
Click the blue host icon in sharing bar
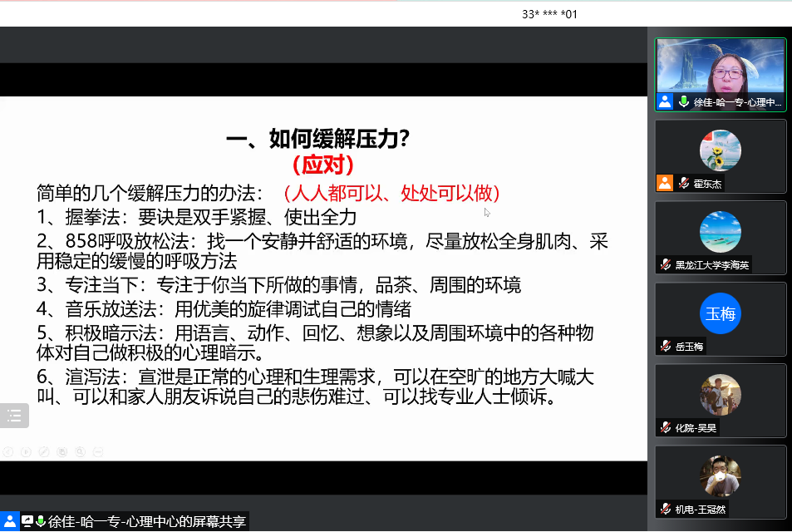tap(10, 521)
